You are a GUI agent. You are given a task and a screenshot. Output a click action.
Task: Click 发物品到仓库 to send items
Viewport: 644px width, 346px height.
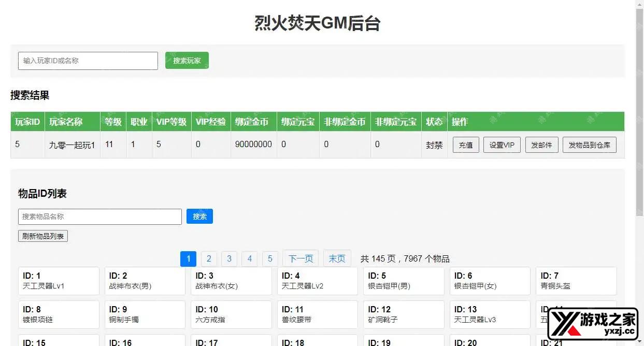coord(589,145)
